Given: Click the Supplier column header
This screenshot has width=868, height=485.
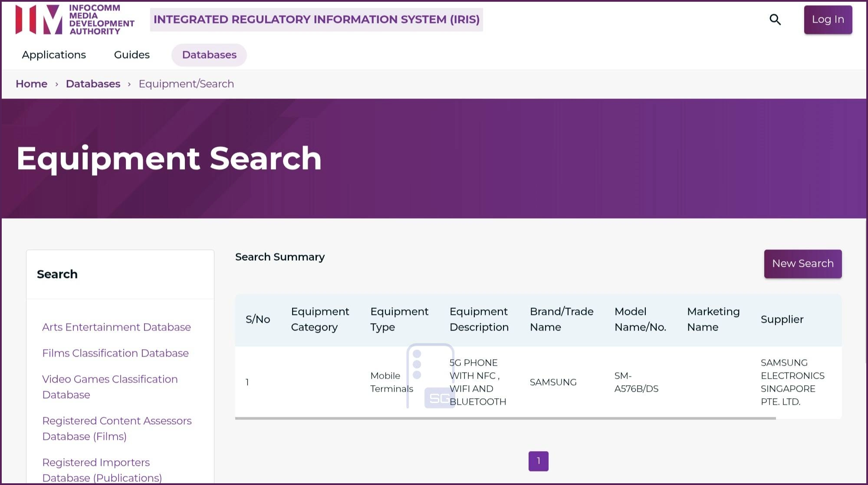Looking at the screenshot, I should [782, 319].
